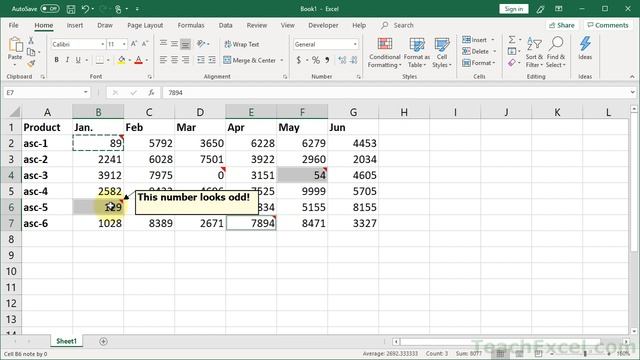The image size is (640, 360).
Task: Click Format cells button
Action: 478,63
